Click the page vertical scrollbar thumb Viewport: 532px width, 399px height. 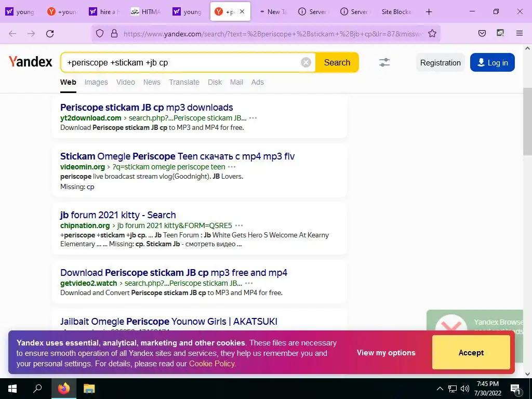[x=527, y=121]
